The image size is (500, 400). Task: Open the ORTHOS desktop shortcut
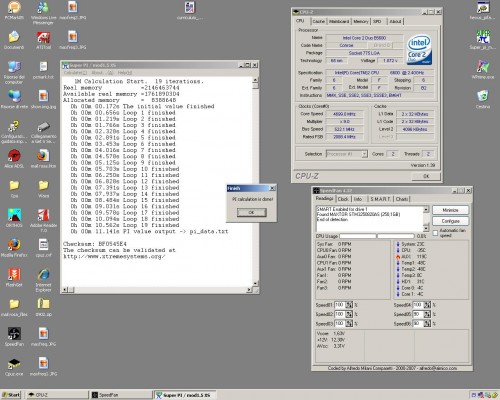click(x=14, y=218)
